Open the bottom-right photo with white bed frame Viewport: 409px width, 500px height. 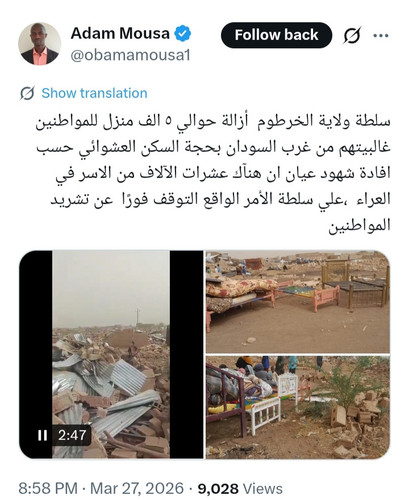[x=298, y=407]
